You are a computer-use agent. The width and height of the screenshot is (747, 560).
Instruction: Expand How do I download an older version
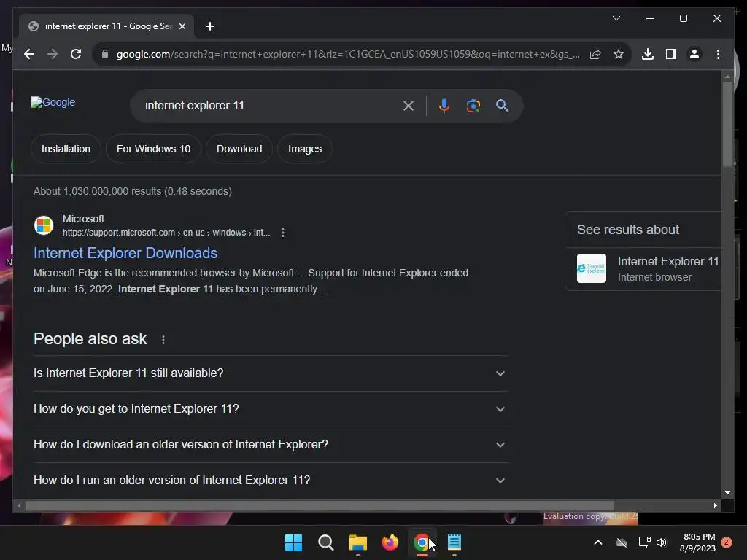271,445
